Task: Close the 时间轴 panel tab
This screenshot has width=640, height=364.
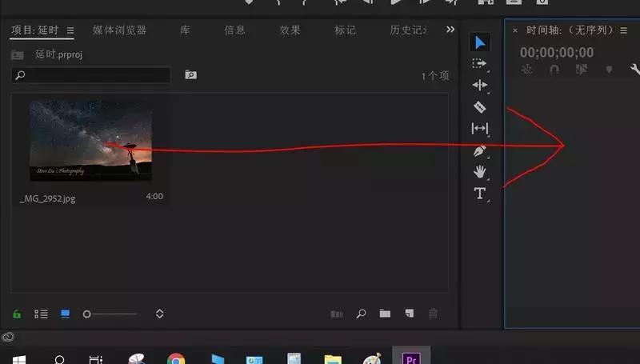Action: (x=515, y=30)
